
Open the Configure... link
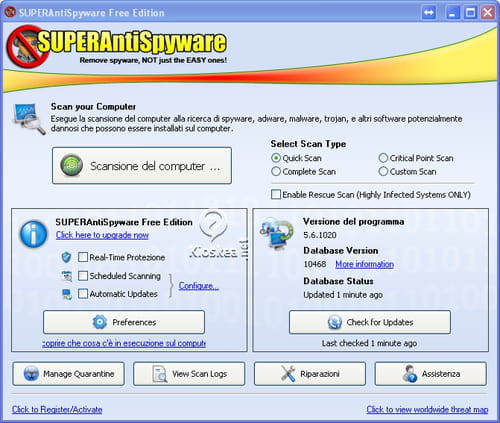pos(199,286)
